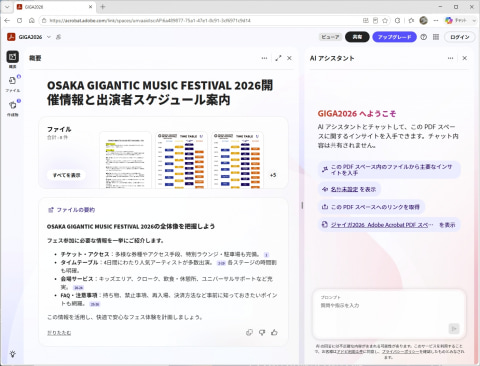This screenshot has width=480, height=366.
Task: Click the 共有 share button
Action: click(x=357, y=37)
